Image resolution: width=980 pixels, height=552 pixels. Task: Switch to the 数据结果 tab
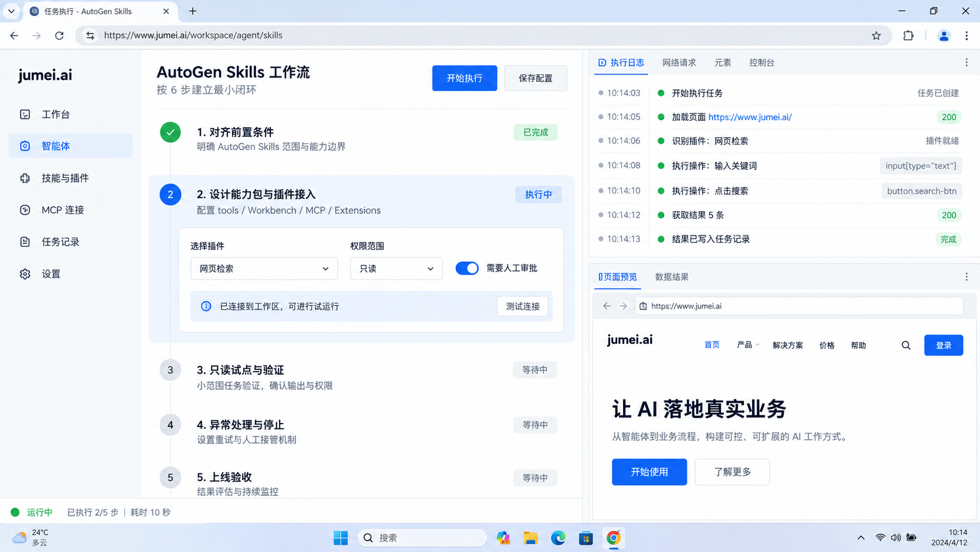click(x=672, y=277)
